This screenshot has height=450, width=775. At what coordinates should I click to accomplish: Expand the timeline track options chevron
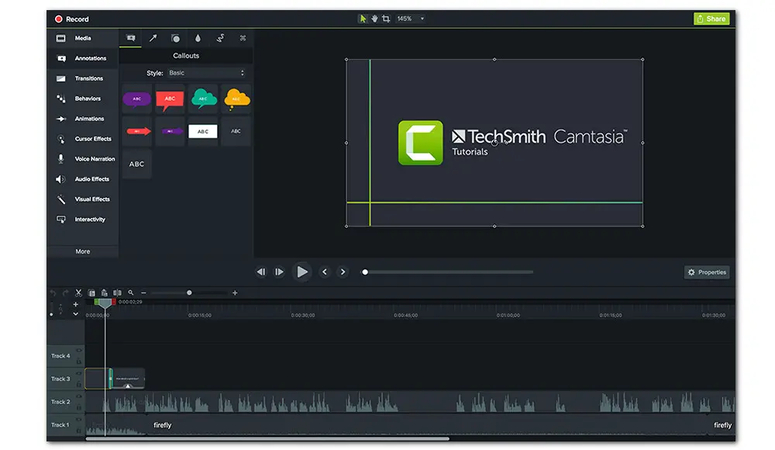76,314
